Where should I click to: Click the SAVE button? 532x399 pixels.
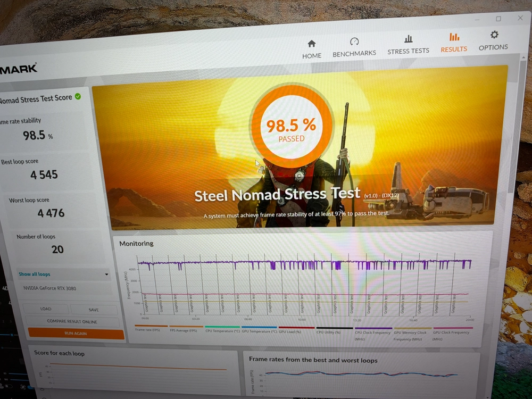coord(94,310)
